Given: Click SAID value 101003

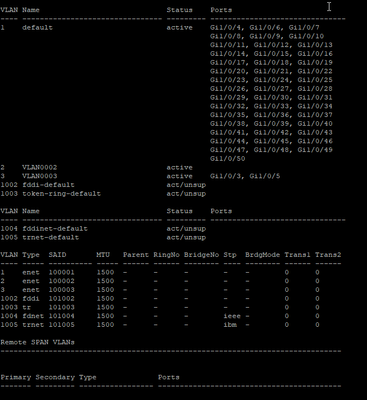Looking at the screenshot, I should [62, 307].
